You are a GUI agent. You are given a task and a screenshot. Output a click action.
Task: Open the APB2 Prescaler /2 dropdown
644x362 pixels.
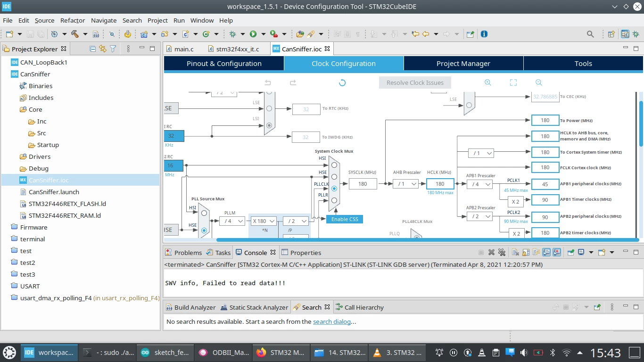(x=479, y=216)
